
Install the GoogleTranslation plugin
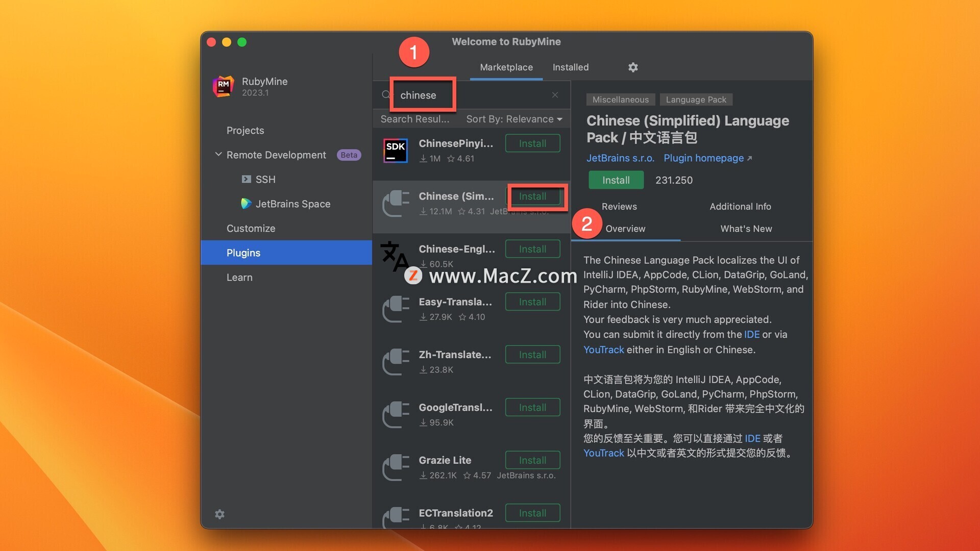click(532, 408)
